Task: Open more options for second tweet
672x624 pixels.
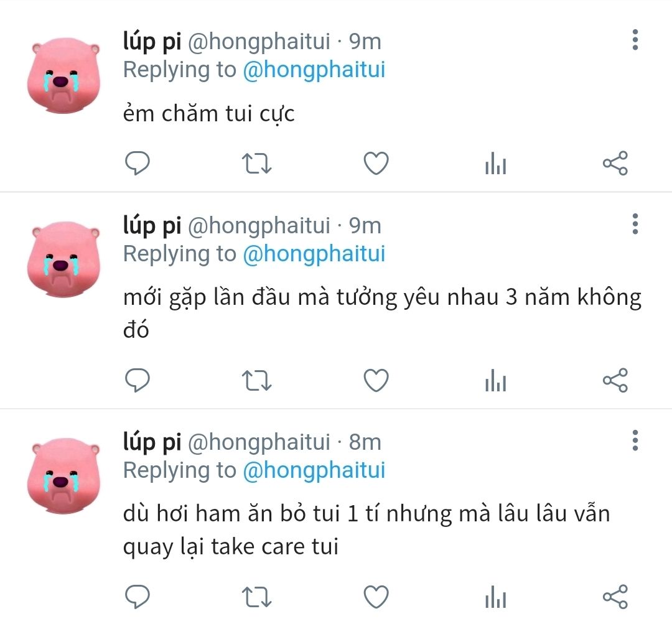Action: point(635,224)
